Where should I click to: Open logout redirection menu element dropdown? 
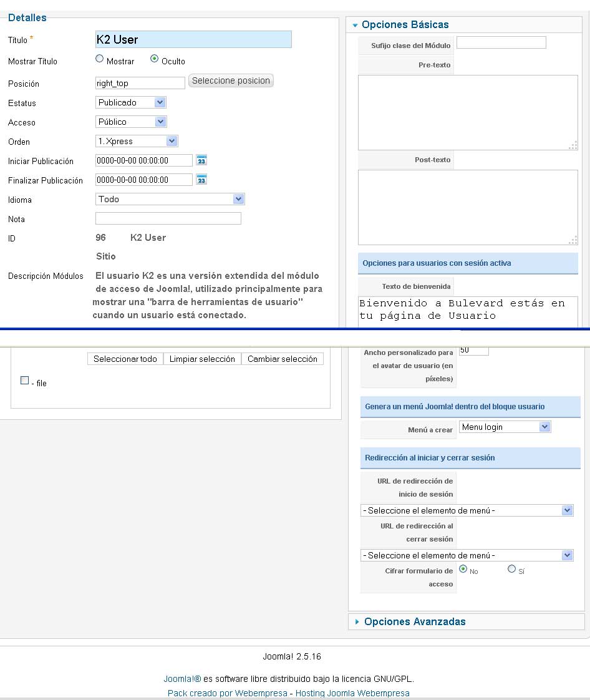point(467,555)
